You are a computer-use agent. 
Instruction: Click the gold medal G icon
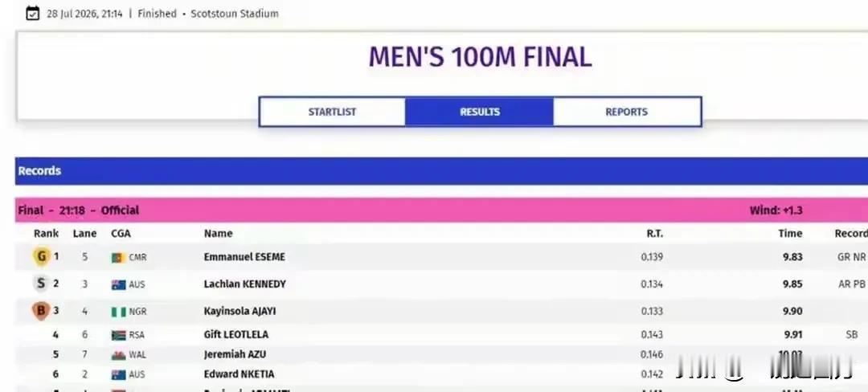(x=41, y=256)
